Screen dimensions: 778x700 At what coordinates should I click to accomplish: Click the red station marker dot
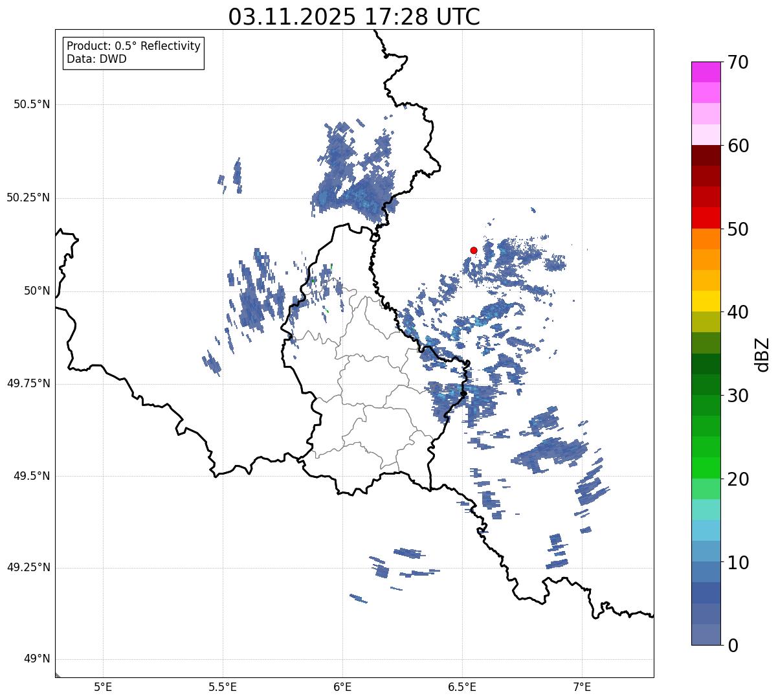[474, 250]
